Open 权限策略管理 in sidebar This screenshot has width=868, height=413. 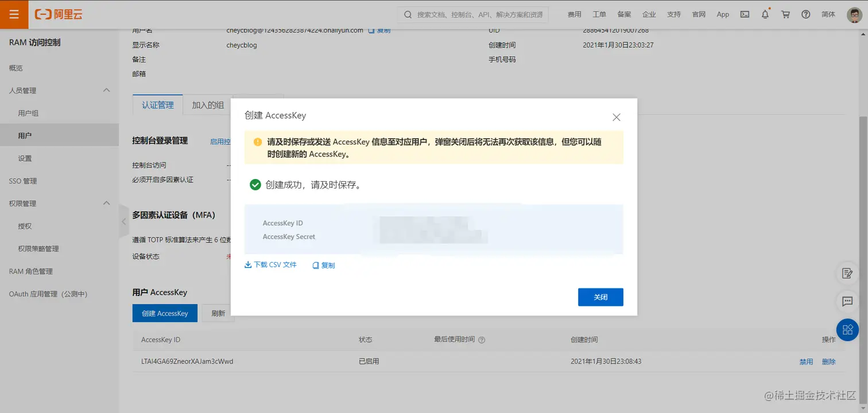click(38, 249)
